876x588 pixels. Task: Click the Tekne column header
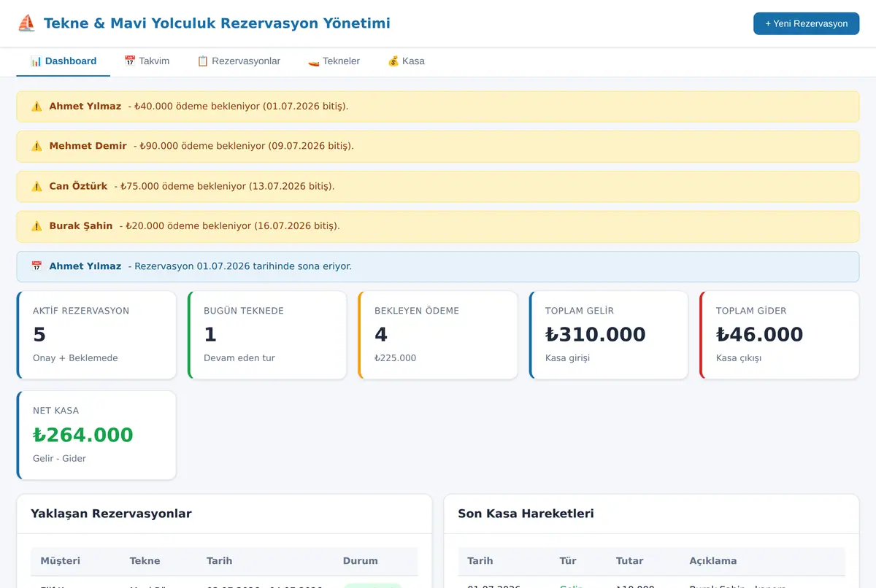tap(145, 561)
